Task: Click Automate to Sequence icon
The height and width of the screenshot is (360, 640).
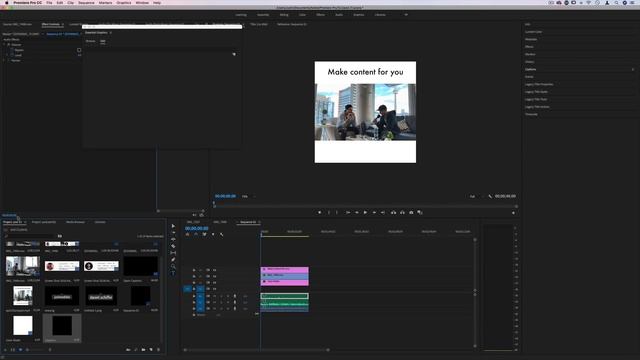Action: tap(128, 350)
